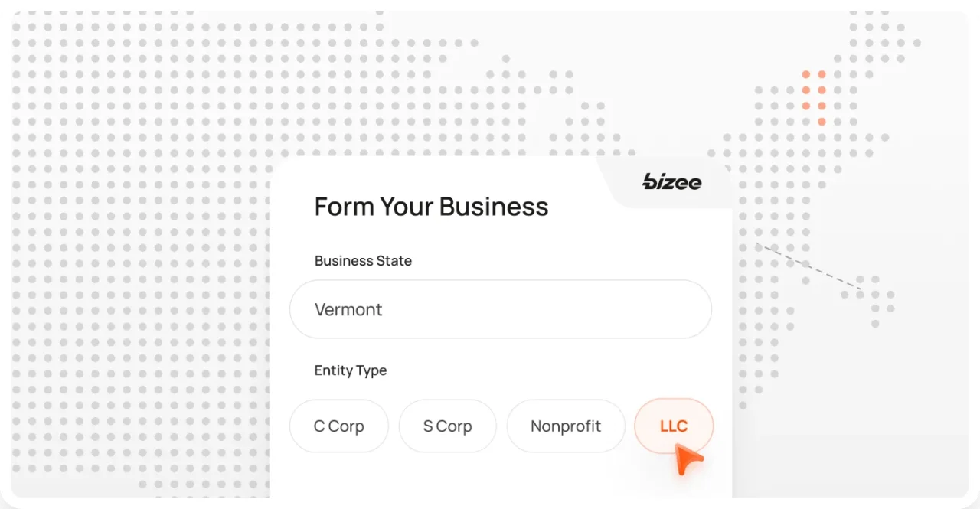Select the LLC entity type

coord(674,426)
